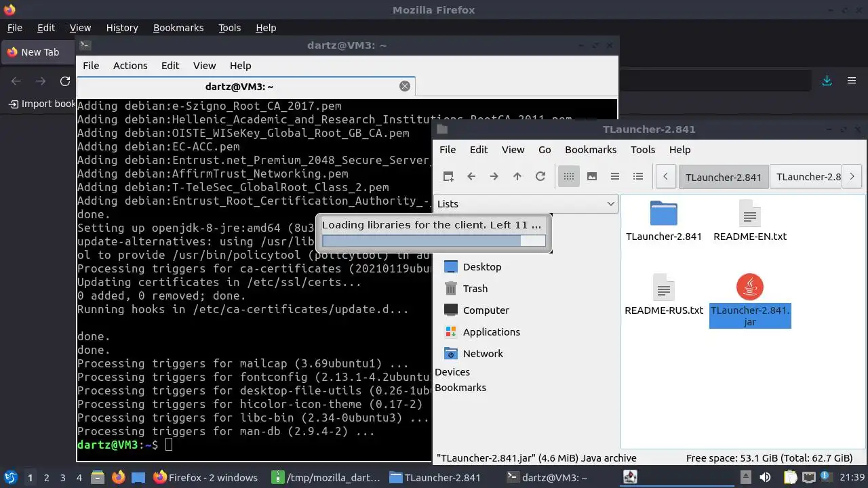Screen dimensions: 868x488
Task: Reload the page in Firefox
Action: 65,81
